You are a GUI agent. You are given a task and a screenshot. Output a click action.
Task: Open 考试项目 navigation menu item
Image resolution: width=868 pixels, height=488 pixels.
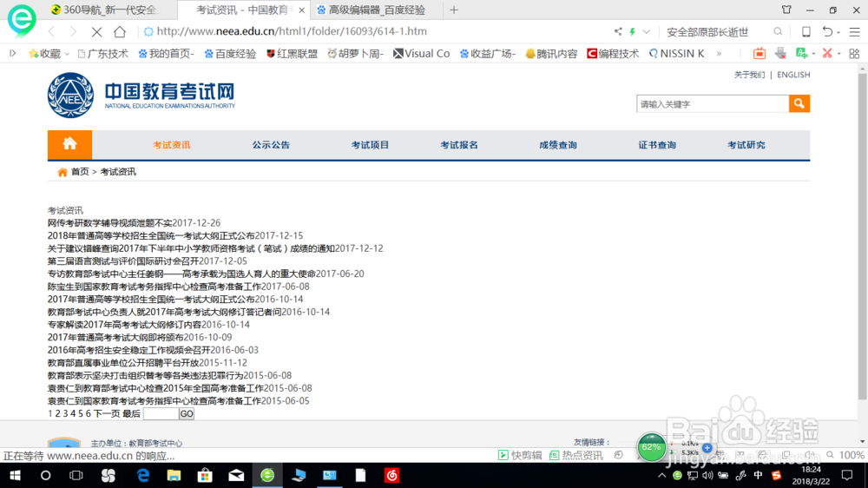tap(370, 144)
